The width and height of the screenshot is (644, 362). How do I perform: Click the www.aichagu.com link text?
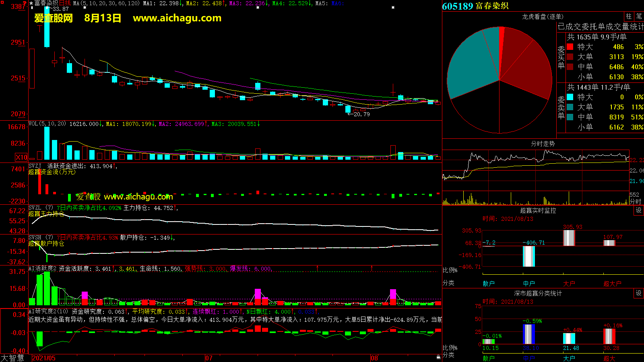(x=177, y=18)
